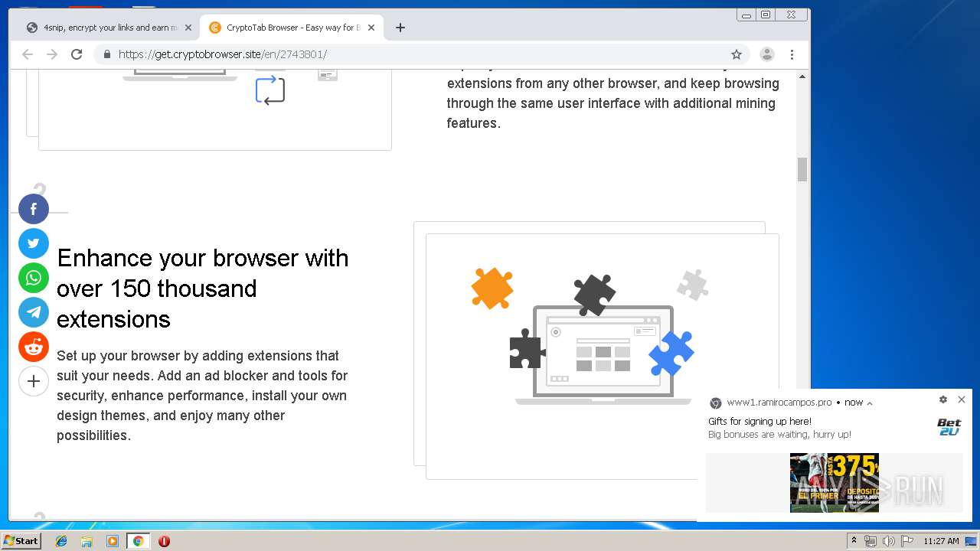Image resolution: width=980 pixels, height=551 pixels.
Task: Share page on Reddit
Action: click(34, 347)
